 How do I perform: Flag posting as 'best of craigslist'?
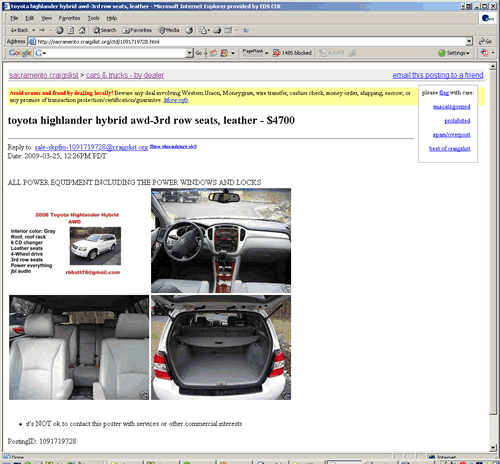coord(449,149)
